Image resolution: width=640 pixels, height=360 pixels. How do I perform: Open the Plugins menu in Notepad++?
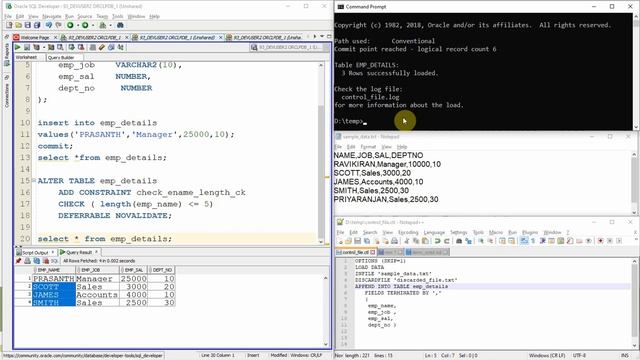(x=531, y=232)
